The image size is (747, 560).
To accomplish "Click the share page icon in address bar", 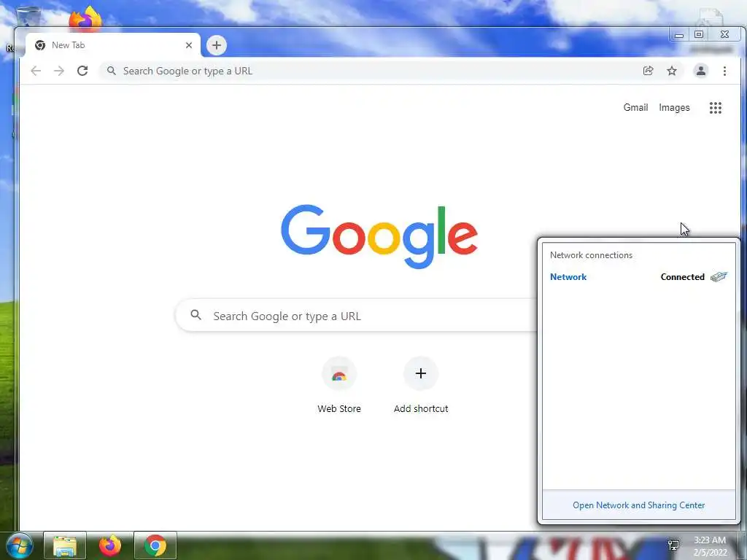I will point(648,71).
